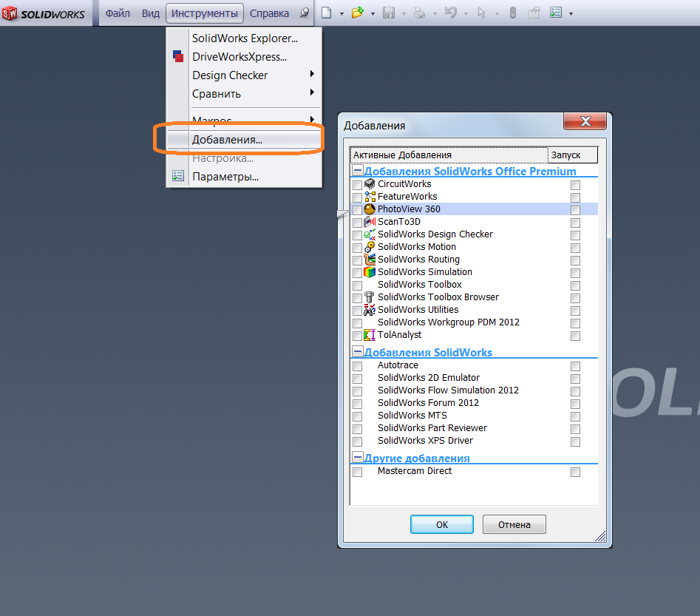Collapse Добавления SolidWorks Office Premium group
This screenshot has height=616, width=700.
[357, 170]
